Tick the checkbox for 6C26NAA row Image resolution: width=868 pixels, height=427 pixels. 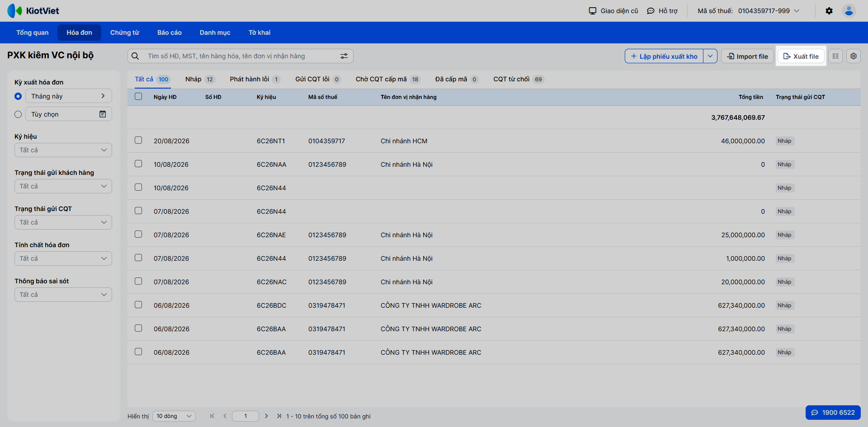(138, 164)
